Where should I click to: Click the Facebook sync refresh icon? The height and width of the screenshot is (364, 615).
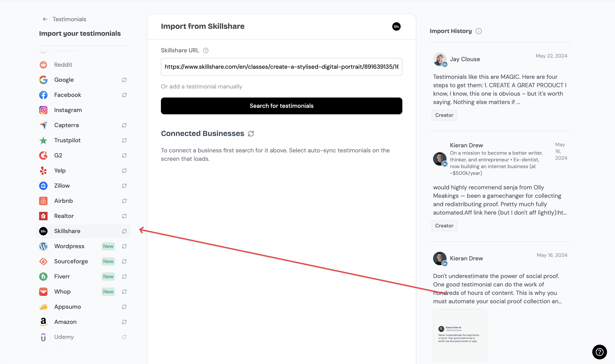tap(125, 94)
